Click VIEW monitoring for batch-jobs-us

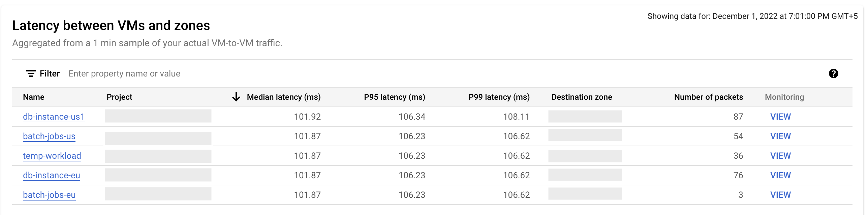click(x=780, y=136)
